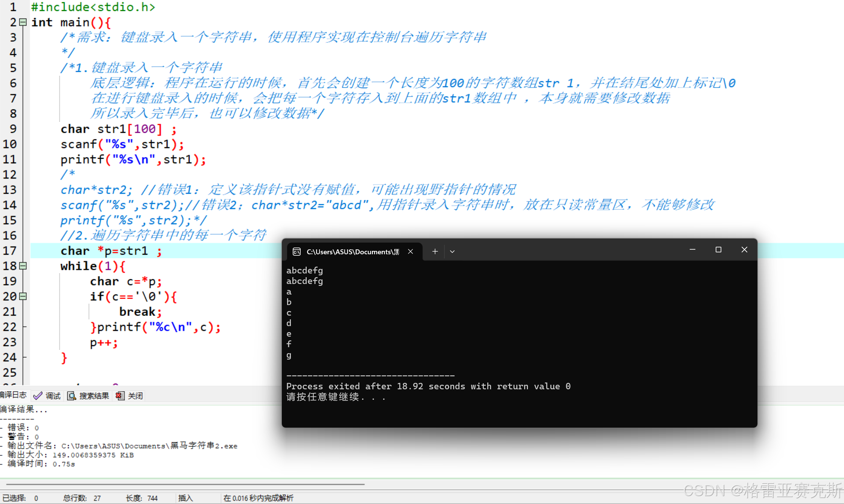Open the terminal profile dropdown chevron
Image resolution: width=844 pixels, height=504 pixels.
[x=452, y=252]
